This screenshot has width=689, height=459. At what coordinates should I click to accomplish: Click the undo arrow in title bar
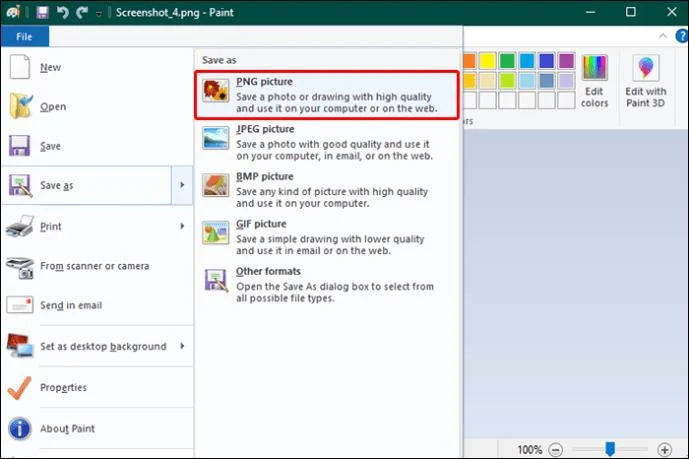(x=63, y=12)
